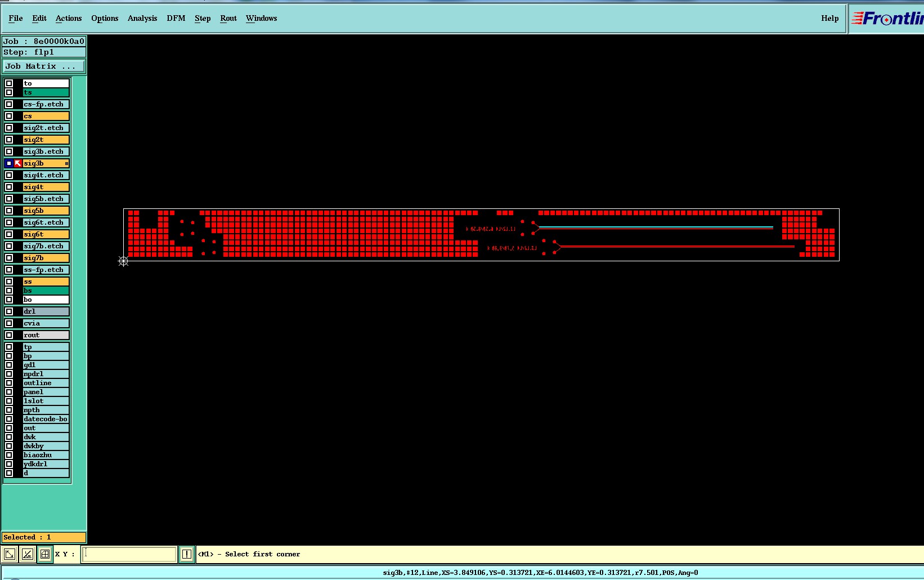Screen dimensions: 924x580
Task: Select the sig7b layer name
Action: click(x=46, y=258)
